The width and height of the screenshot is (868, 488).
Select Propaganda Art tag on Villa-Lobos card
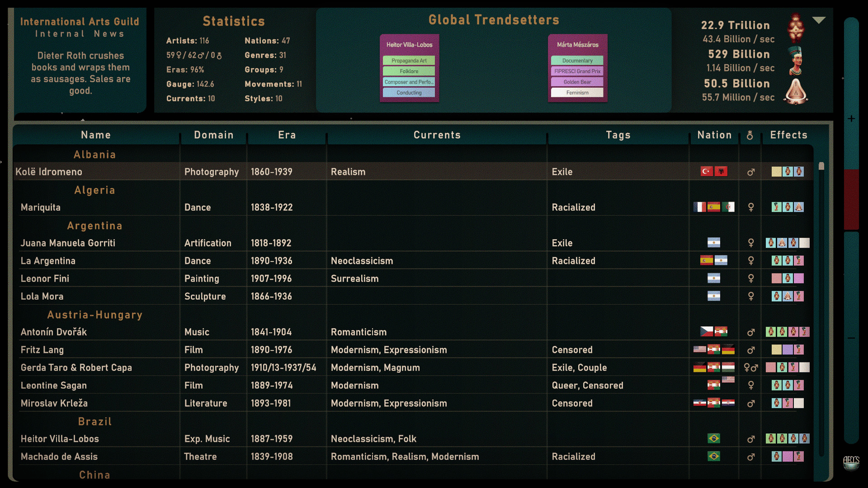pyautogui.click(x=409, y=61)
